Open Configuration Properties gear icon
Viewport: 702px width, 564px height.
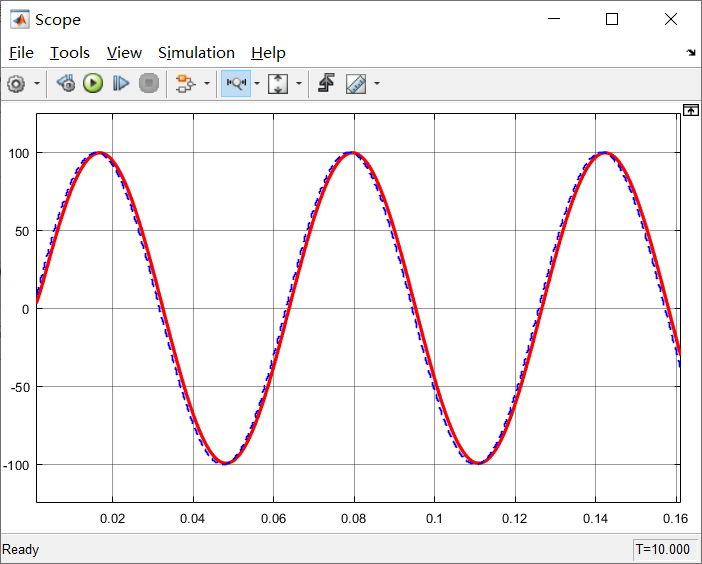(17, 84)
